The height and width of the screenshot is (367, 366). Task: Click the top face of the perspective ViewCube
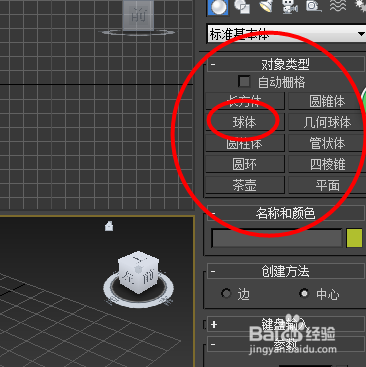point(138,259)
